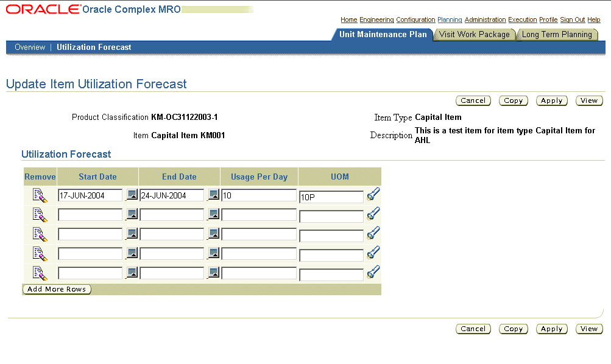Open Execution link
611x364 pixels.
[523, 20]
